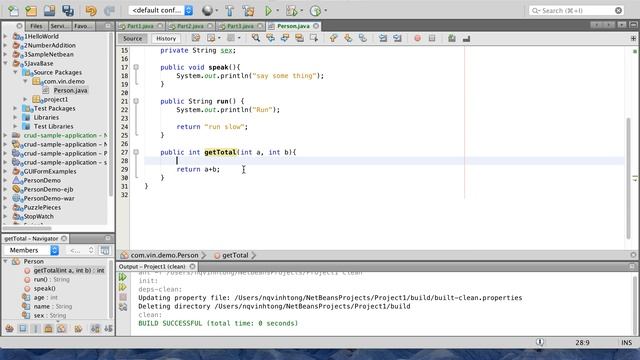Image resolution: width=640 pixels, height=360 pixels.
Task: Expand Test Packages node
Action: click(x=16, y=108)
